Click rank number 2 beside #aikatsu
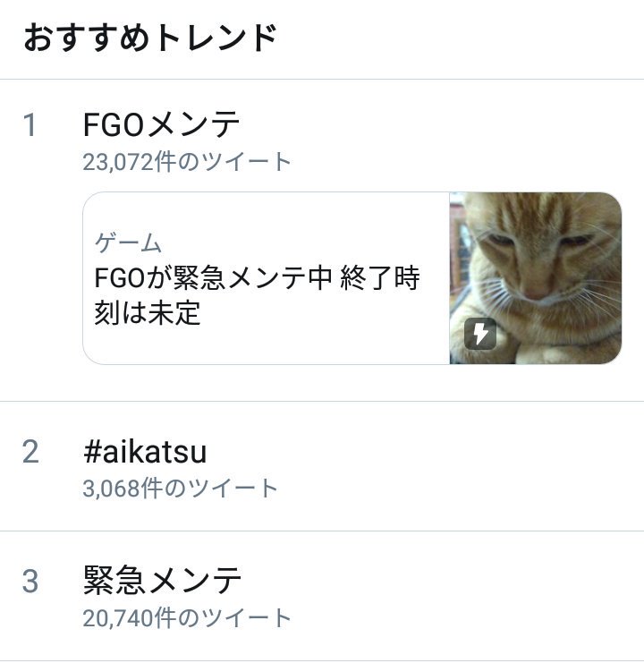Viewport: 644px width, 663px height. 30,452
